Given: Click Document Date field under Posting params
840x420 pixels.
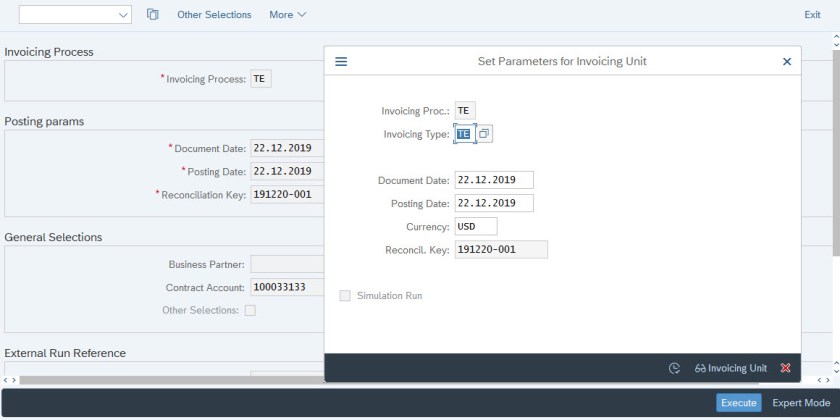Looking at the screenshot, I should point(287,148).
